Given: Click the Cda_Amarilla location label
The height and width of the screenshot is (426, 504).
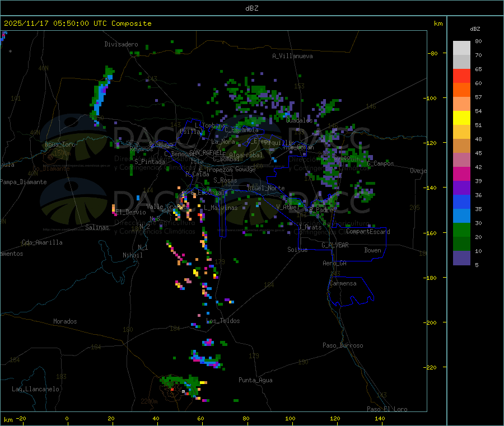Looking at the screenshot, I should click(42, 242).
